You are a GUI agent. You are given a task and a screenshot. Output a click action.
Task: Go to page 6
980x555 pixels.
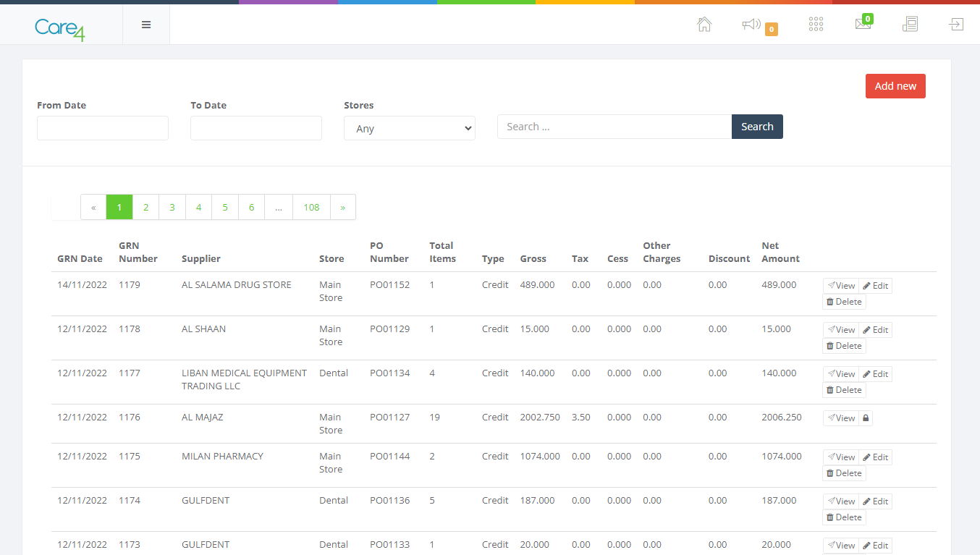[x=251, y=207]
